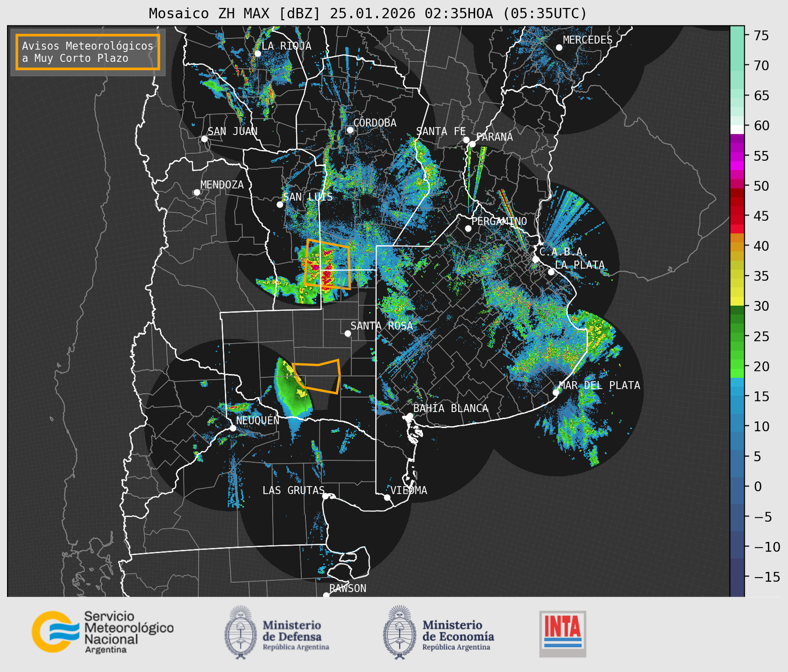Click the yellow 30 dBZ color band
Viewport: 788px width, 672px height.
point(737,301)
